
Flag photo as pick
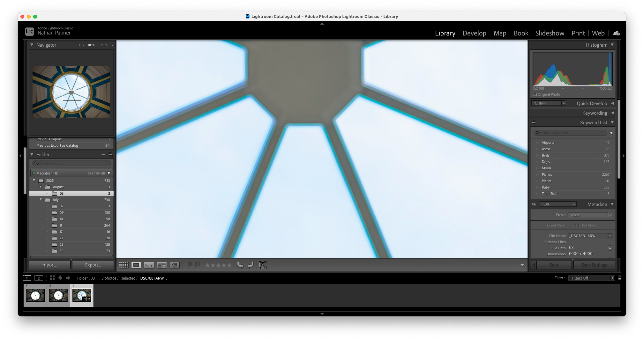click(190, 265)
